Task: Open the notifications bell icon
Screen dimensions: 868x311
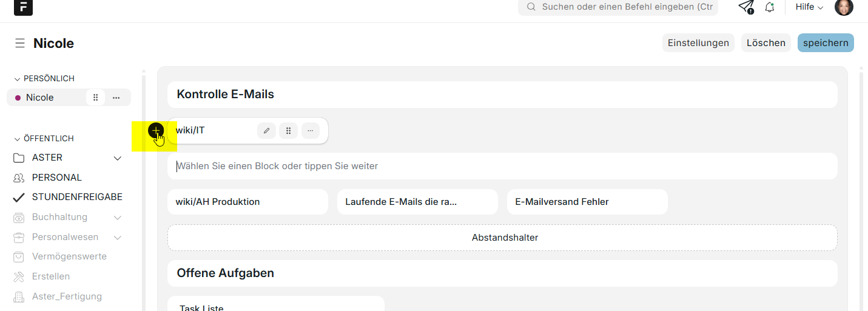Action: [x=769, y=7]
